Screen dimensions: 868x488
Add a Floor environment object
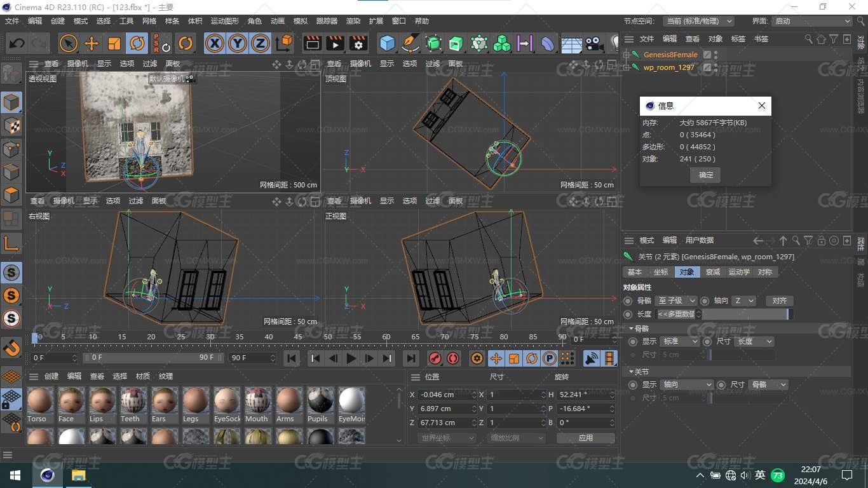tap(571, 43)
